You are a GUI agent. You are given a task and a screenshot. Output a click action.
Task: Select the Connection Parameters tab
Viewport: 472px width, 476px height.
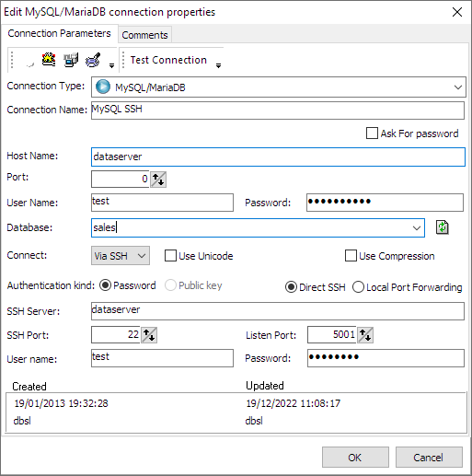coord(59,33)
